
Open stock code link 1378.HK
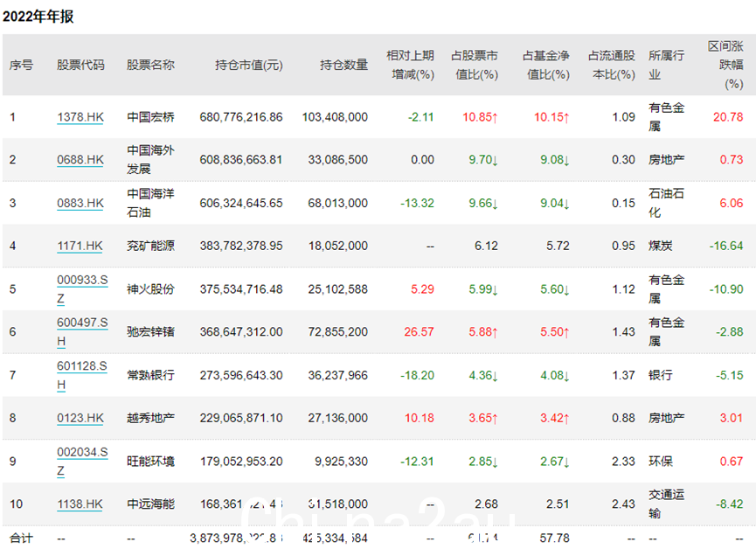point(80,117)
